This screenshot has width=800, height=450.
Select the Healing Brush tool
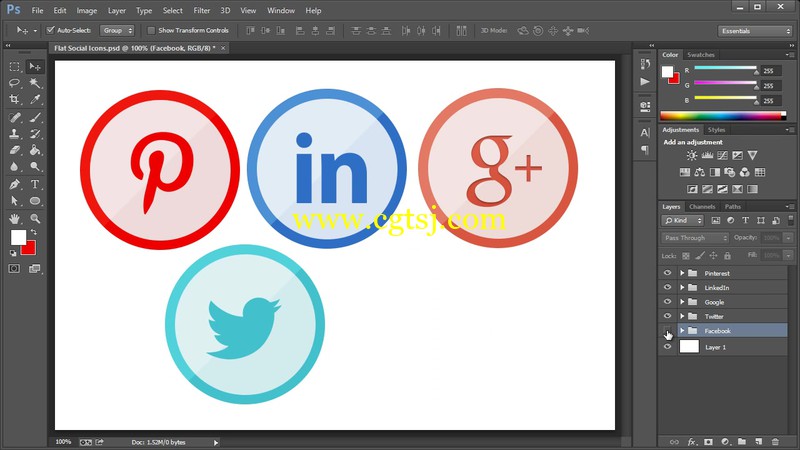click(x=14, y=118)
